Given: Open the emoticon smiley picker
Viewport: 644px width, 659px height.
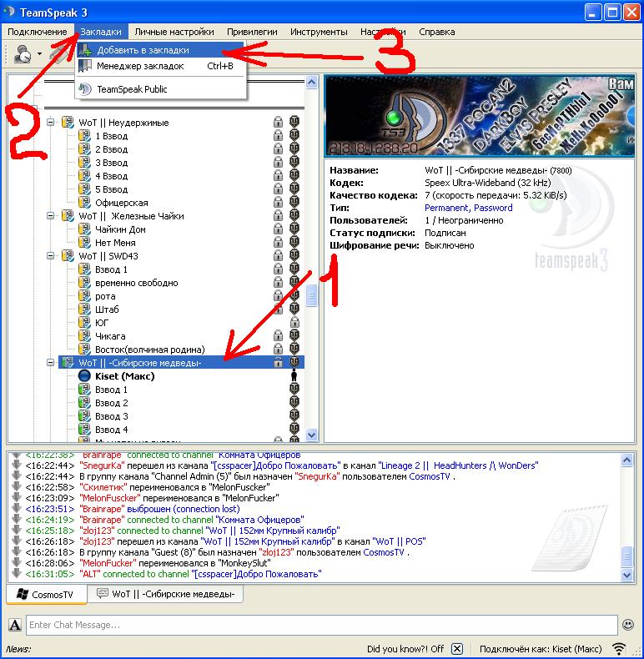Looking at the screenshot, I should coord(628,625).
